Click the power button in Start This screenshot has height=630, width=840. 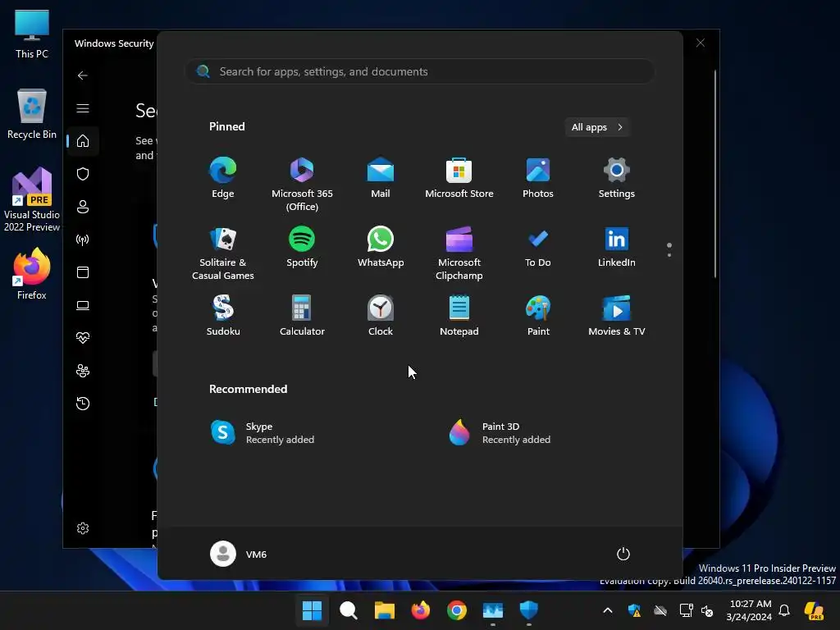[623, 554]
